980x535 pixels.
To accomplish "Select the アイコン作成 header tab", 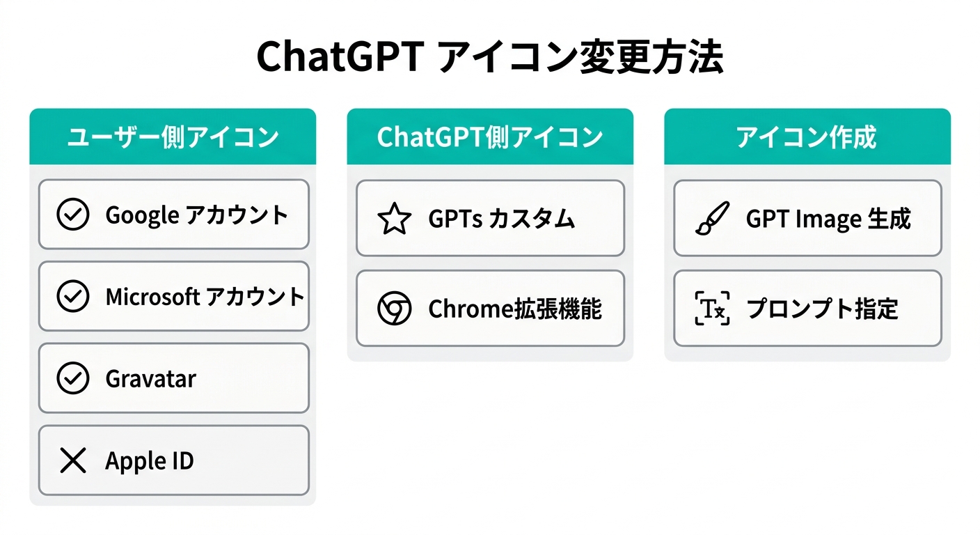I will click(x=807, y=137).
